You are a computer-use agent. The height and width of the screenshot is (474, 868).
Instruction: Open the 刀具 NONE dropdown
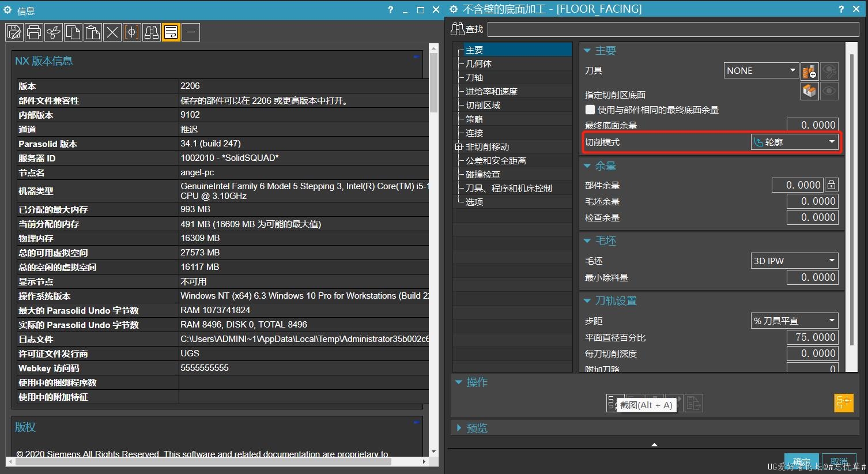click(x=761, y=70)
